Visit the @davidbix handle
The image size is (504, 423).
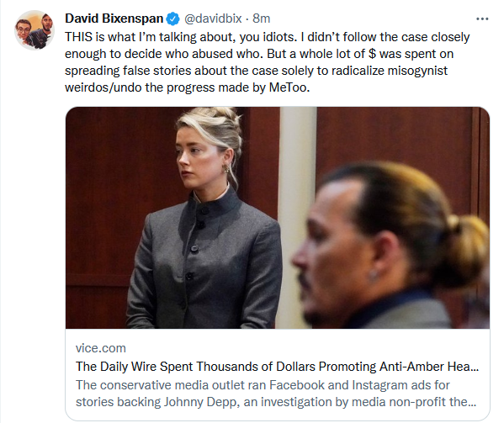pyautogui.click(x=213, y=19)
